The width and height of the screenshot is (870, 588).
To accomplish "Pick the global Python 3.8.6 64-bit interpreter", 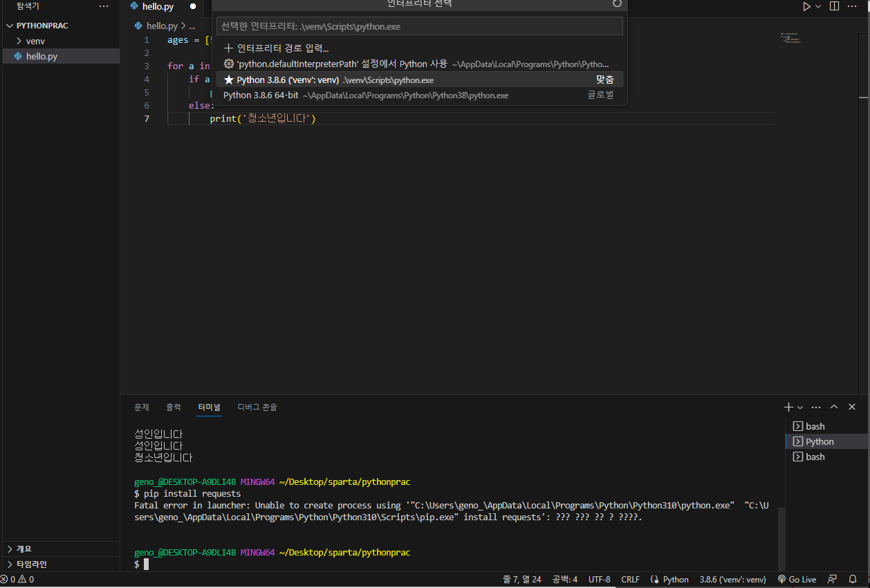I will (420, 95).
